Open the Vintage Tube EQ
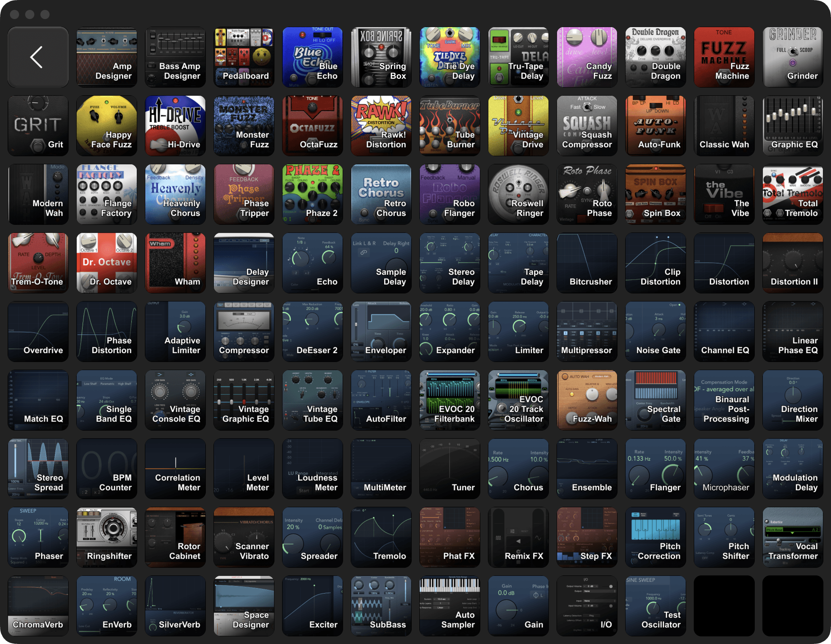Screen dimensions: 831x644 313,400
